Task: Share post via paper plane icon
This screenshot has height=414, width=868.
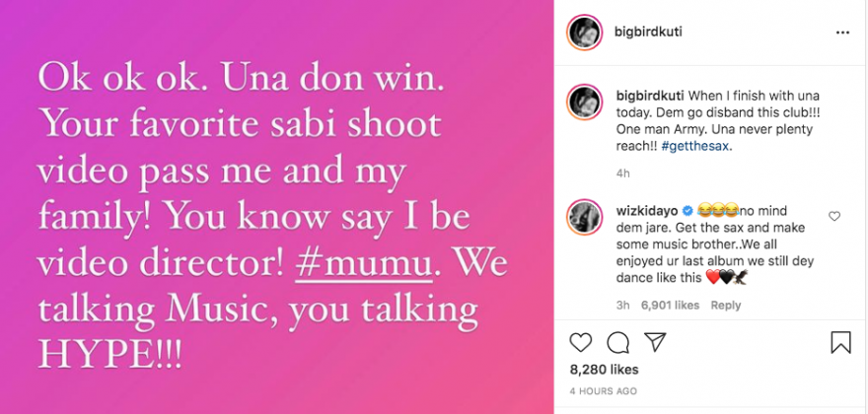Action: tap(655, 342)
